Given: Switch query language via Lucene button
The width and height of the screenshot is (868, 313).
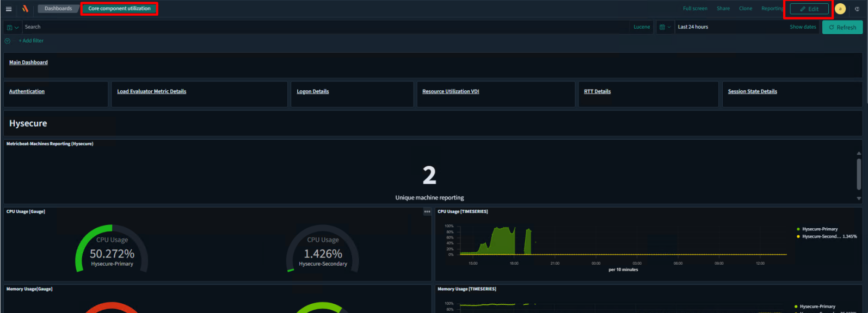Looking at the screenshot, I should (642, 27).
